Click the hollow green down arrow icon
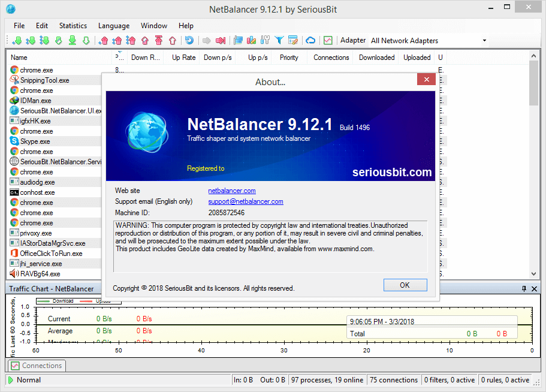Screen dimensions: 546x392 coord(86,41)
